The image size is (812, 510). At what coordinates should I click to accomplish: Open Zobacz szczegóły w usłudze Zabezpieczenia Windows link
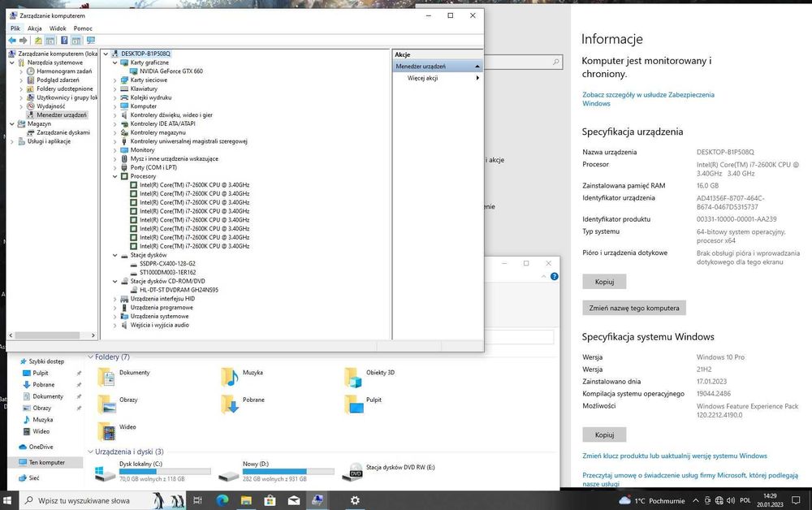tap(648, 99)
